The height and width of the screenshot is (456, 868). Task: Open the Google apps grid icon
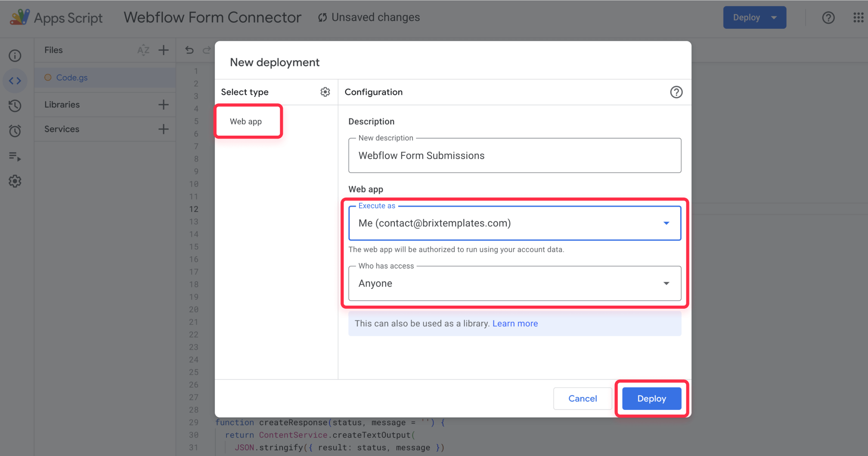pyautogui.click(x=859, y=18)
